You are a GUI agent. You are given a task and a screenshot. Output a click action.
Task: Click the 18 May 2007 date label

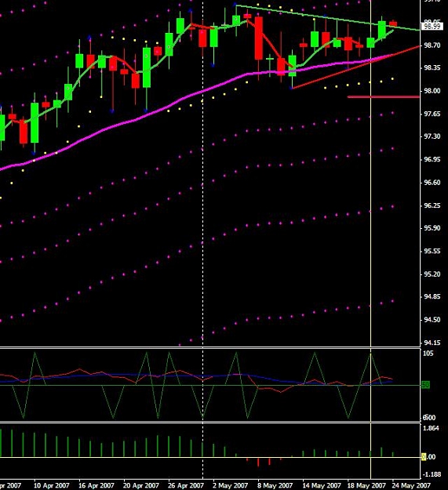(366, 485)
